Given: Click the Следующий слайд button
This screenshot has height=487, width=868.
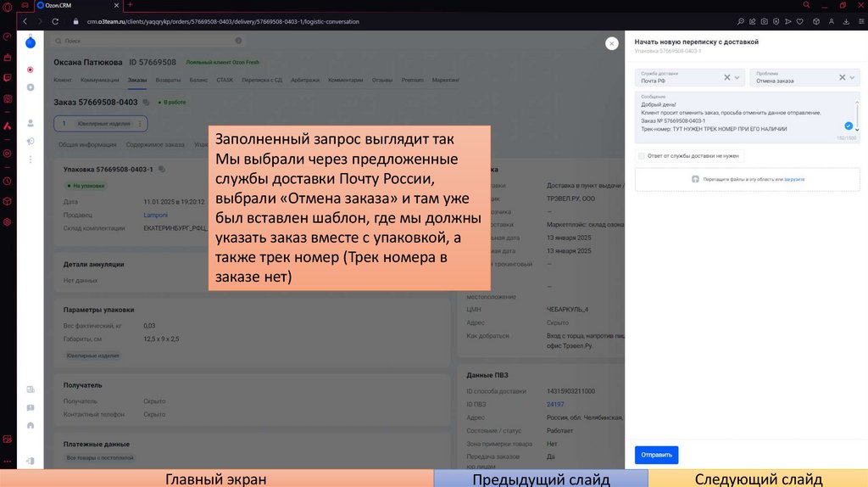Looking at the screenshot, I should click(x=759, y=479).
